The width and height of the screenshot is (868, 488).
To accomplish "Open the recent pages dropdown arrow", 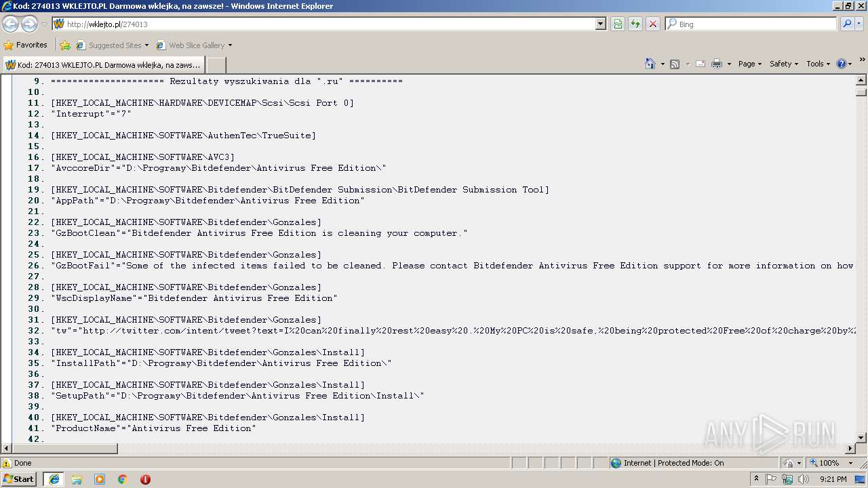I will [44, 24].
